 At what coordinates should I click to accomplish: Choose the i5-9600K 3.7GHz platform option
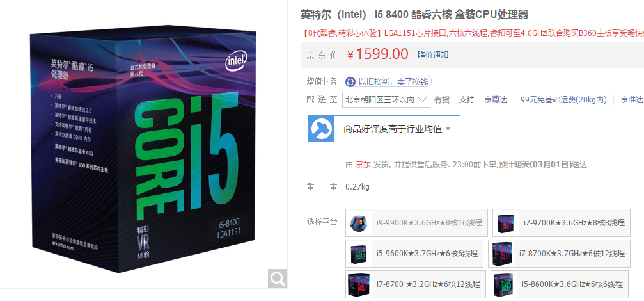point(414,254)
